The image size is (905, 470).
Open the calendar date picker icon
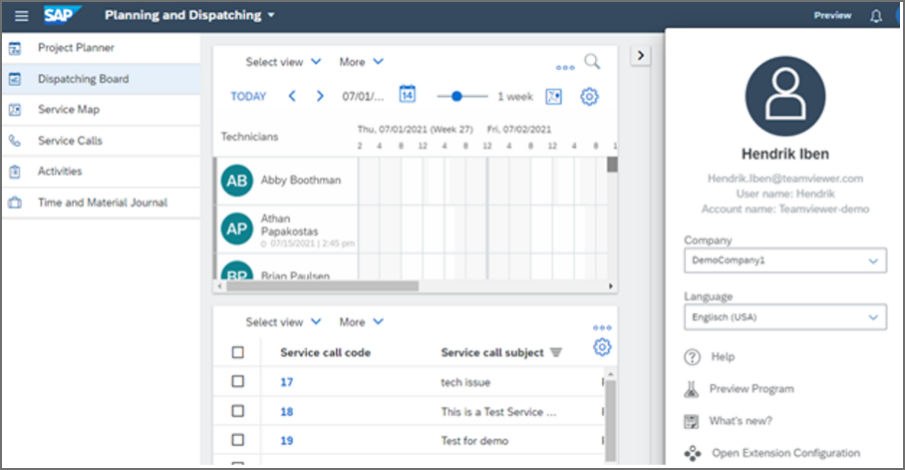(407, 94)
